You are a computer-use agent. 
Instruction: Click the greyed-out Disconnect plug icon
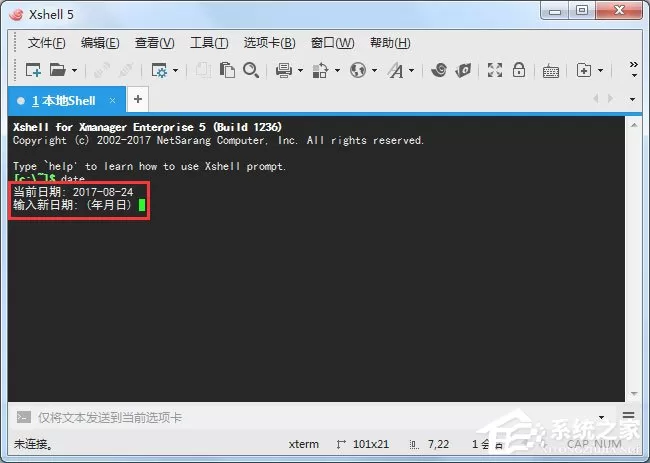[126, 70]
